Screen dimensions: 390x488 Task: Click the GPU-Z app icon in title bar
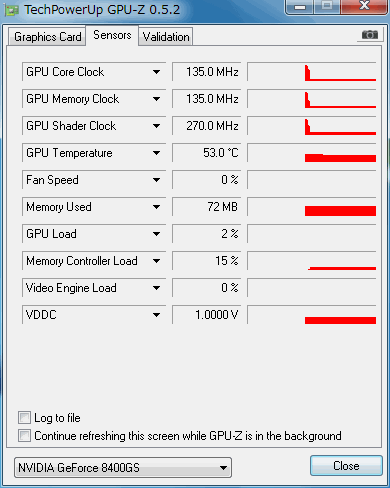pyautogui.click(x=12, y=11)
